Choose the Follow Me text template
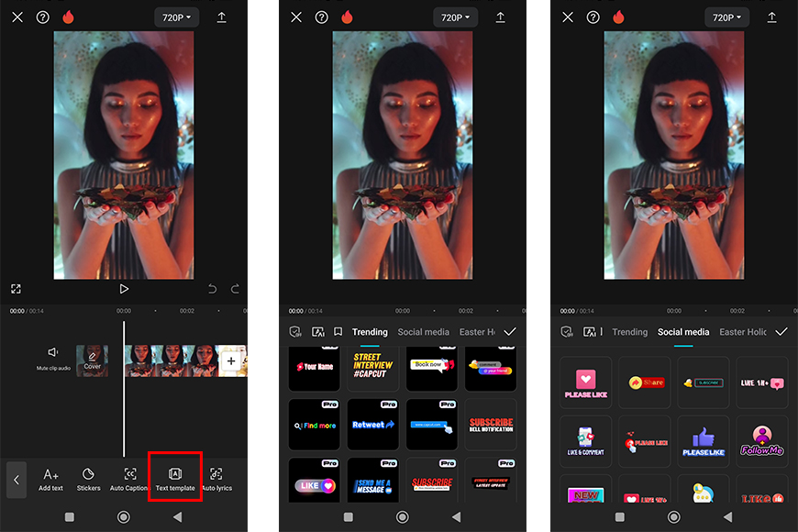The image size is (798, 532). (x=761, y=441)
